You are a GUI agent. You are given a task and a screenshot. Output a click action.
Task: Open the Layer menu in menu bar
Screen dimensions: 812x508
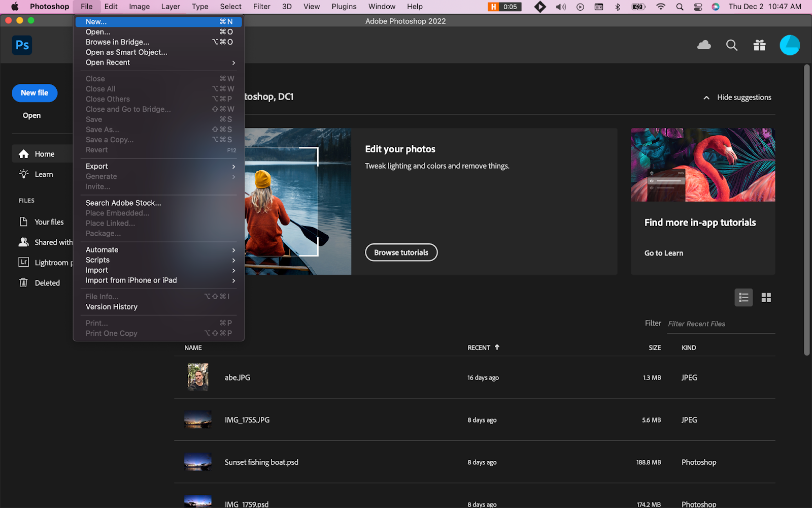tap(171, 7)
